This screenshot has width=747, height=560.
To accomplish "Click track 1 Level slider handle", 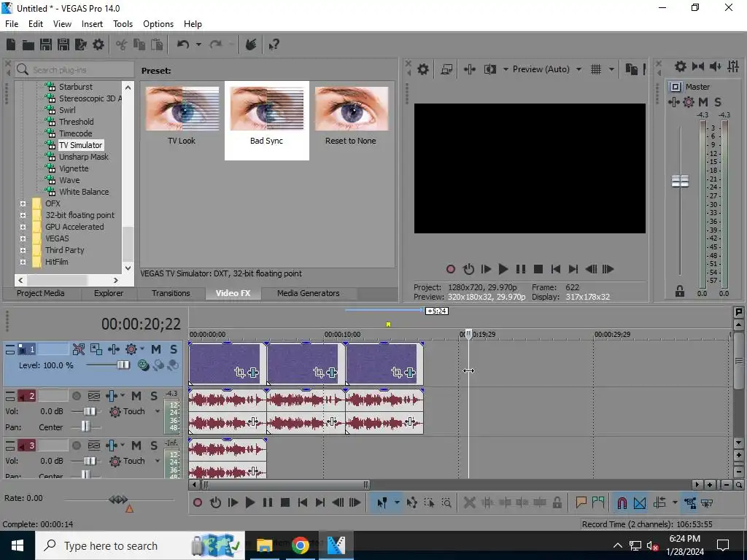I will (x=123, y=365).
